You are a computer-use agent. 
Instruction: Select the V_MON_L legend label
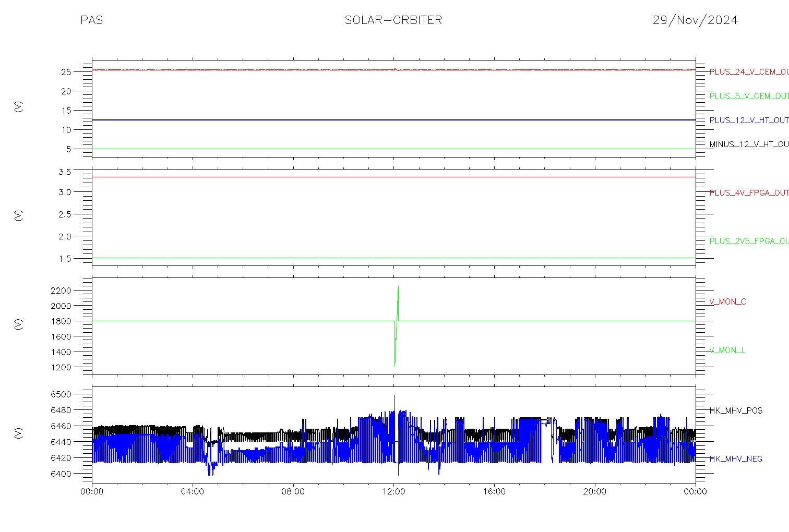[x=727, y=350]
